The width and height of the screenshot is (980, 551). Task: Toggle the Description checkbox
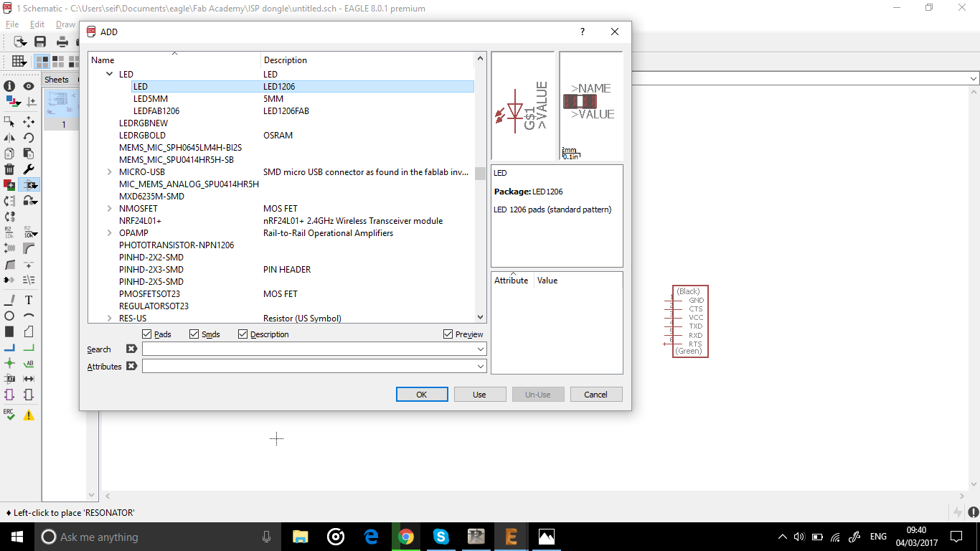[x=242, y=334]
